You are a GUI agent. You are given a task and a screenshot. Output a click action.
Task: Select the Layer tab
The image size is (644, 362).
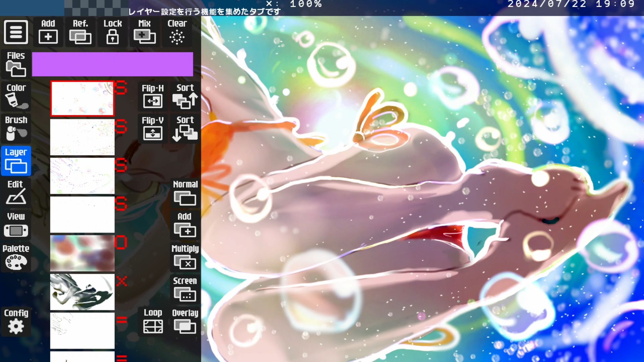coord(16,161)
